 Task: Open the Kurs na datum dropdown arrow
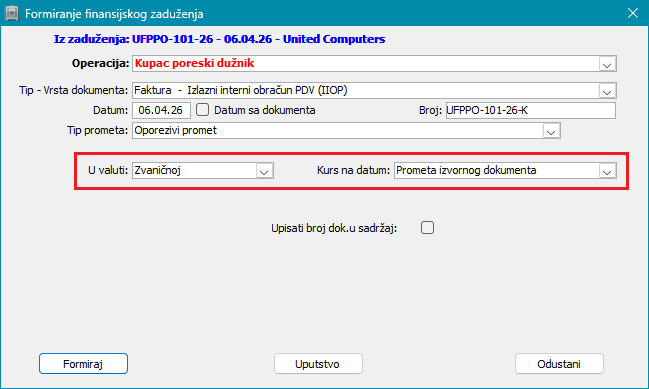pos(607,171)
